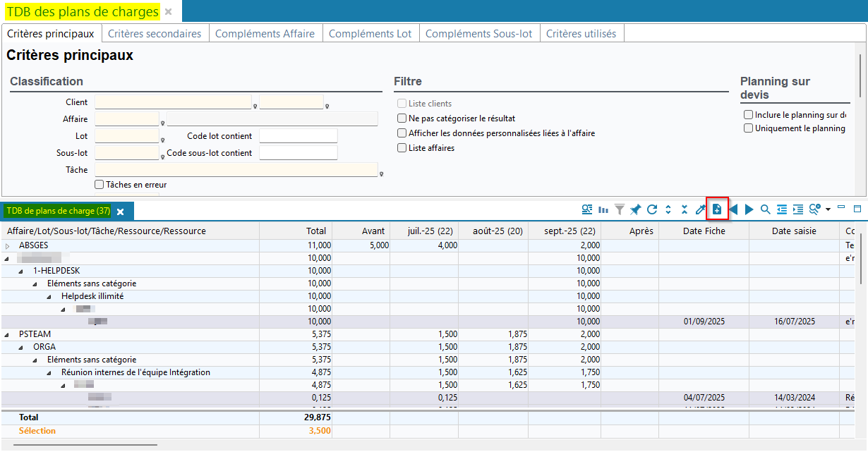Increase indent level icon in toolbar
The height and width of the screenshot is (452, 868).
point(798,209)
